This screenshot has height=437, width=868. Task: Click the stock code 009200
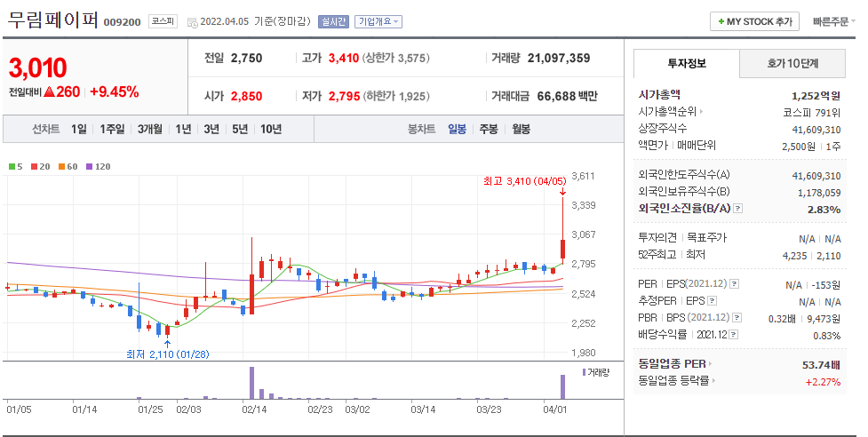(x=123, y=23)
